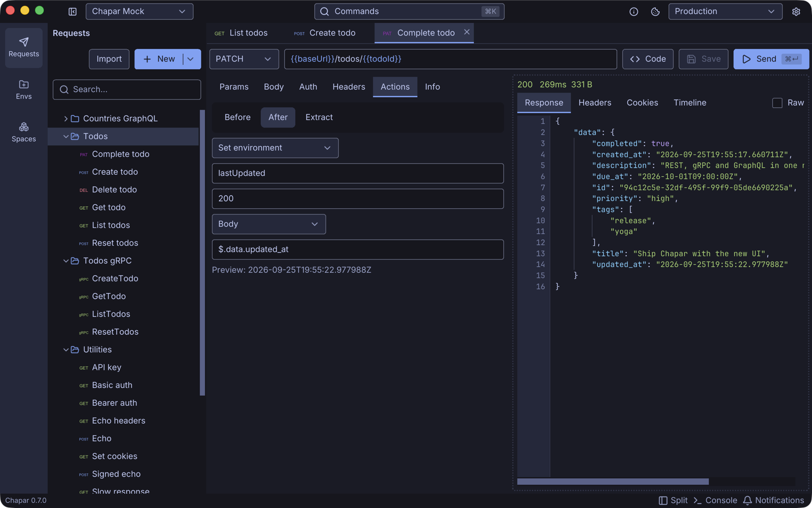
Task: Open the Set environment action dropdown
Action: point(275,148)
